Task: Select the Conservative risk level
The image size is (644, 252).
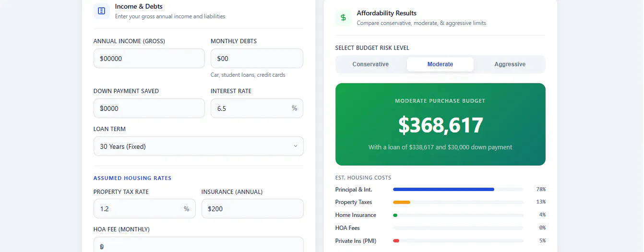Action: [370, 64]
